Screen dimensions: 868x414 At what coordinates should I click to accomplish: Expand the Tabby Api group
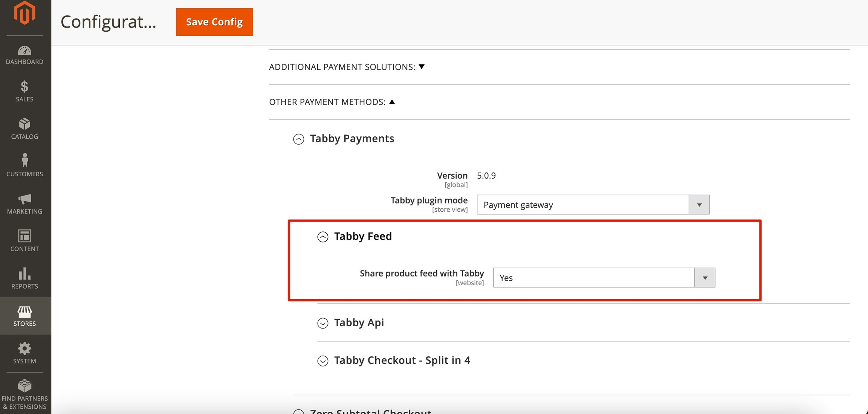(x=350, y=322)
